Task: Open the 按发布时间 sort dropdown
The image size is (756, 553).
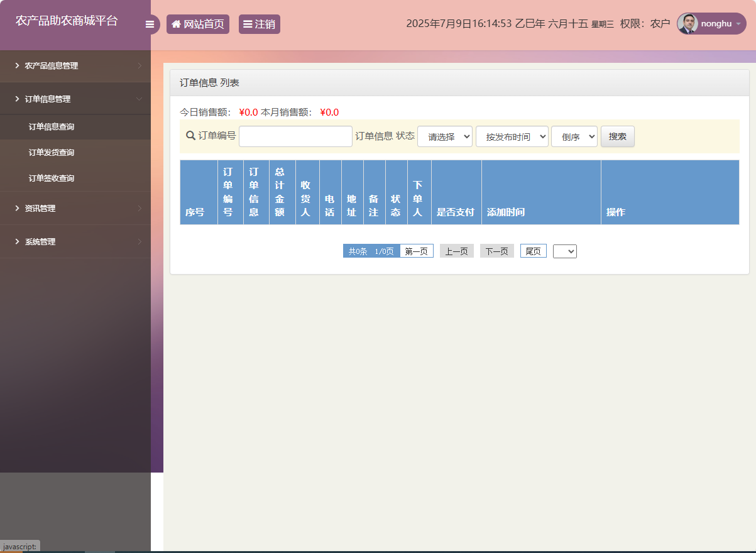Action: click(512, 136)
